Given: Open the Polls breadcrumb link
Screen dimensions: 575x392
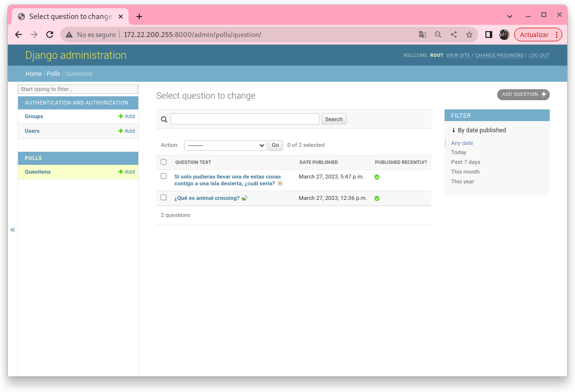Looking at the screenshot, I should pos(54,74).
